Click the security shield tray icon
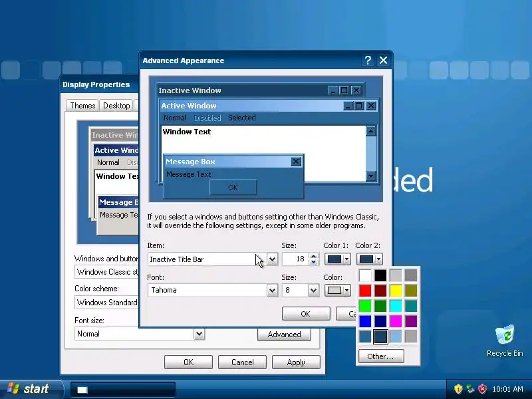Viewport: 532px width, 399px height. pos(458,388)
